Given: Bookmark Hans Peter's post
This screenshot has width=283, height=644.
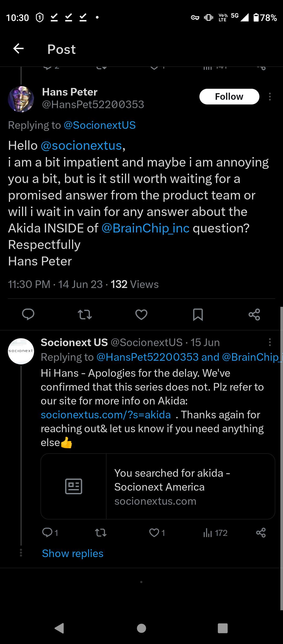Looking at the screenshot, I should point(198,314).
